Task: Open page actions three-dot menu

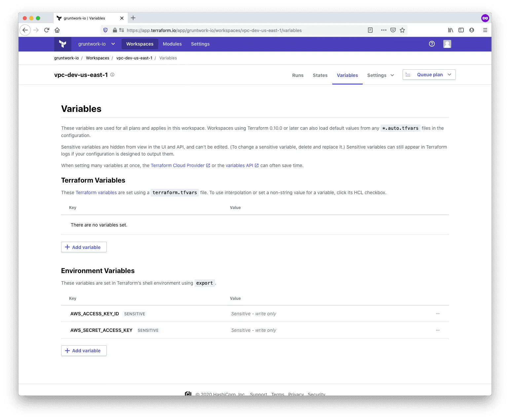Action: [383, 30]
